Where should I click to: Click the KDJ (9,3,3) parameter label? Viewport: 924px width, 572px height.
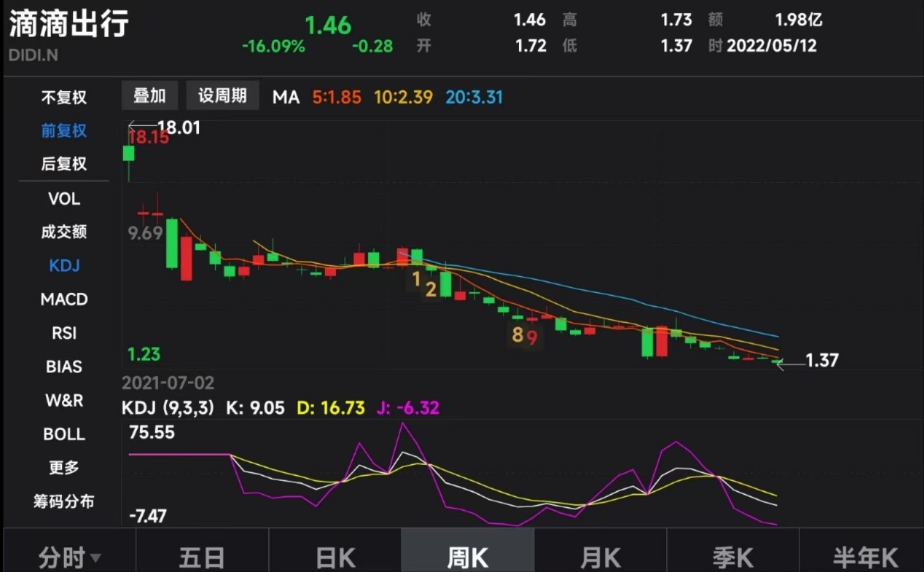click(168, 408)
